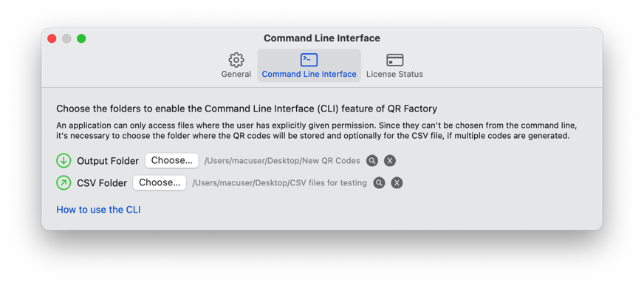644x285 pixels.
Task: Click the License Status card icon
Action: coord(394,60)
